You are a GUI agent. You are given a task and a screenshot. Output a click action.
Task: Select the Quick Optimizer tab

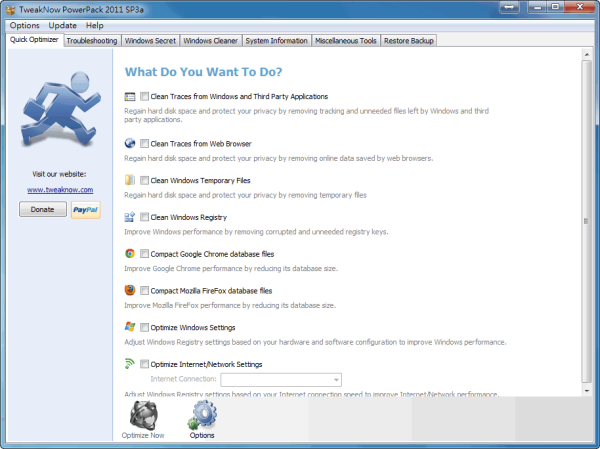[34, 40]
